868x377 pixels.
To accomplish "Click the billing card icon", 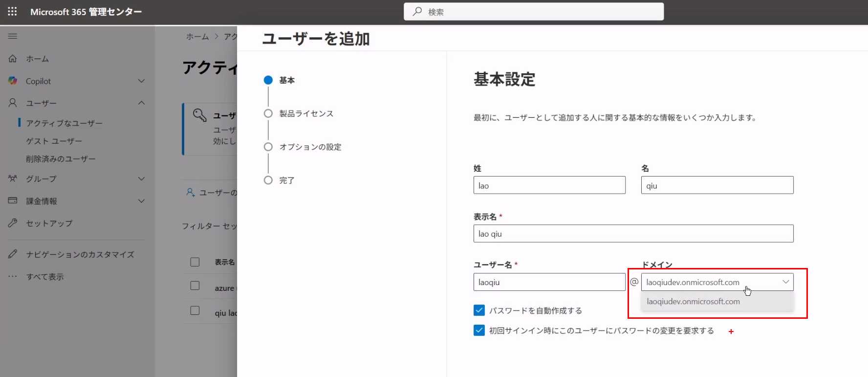I will 13,201.
